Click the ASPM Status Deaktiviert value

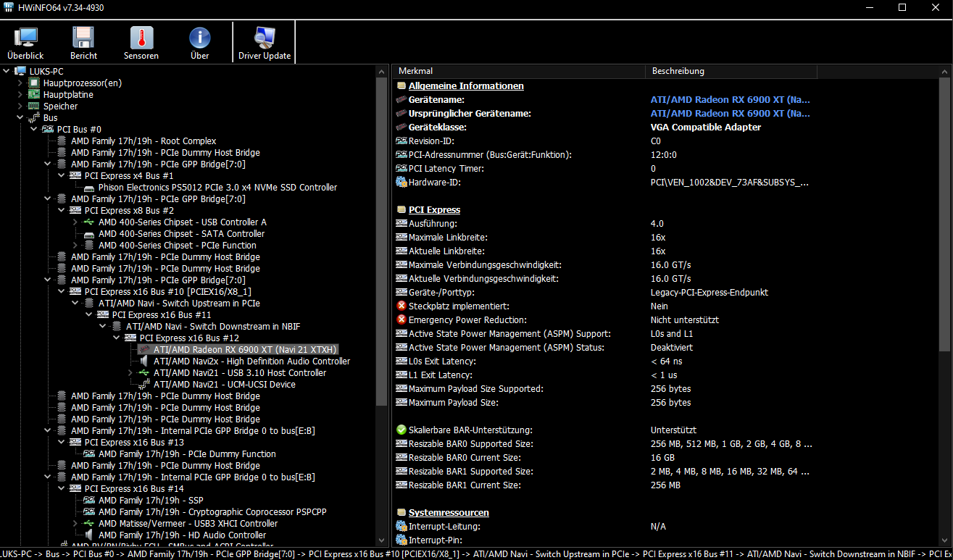pyautogui.click(x=672, y=348)
